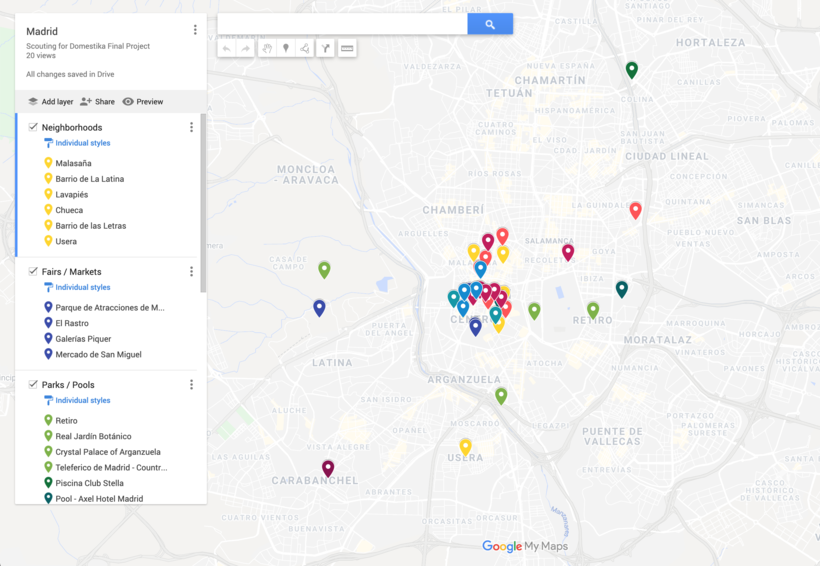
Task: Select Barrio de las Letras item
Action: point(90,226)
